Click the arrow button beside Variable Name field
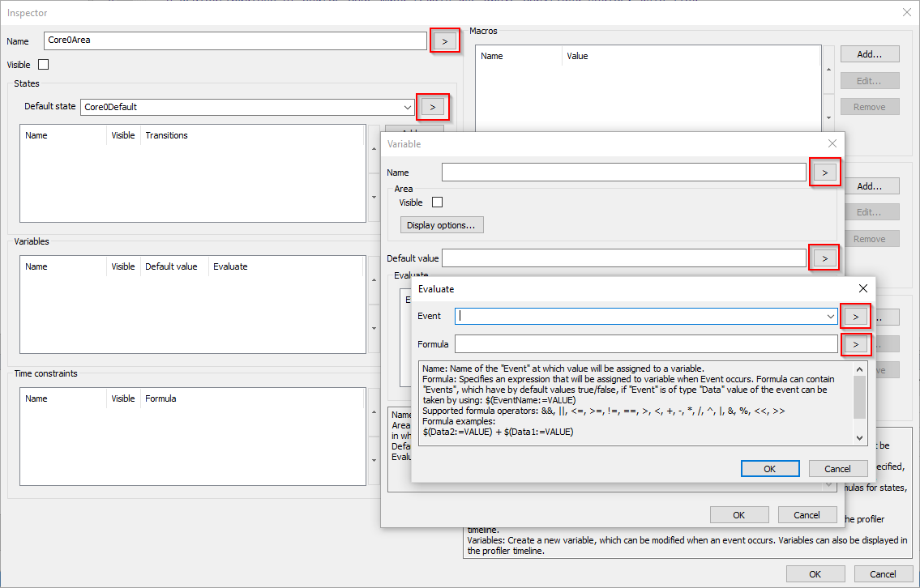This screenshot has height=588, width=920. click(824, 173)
